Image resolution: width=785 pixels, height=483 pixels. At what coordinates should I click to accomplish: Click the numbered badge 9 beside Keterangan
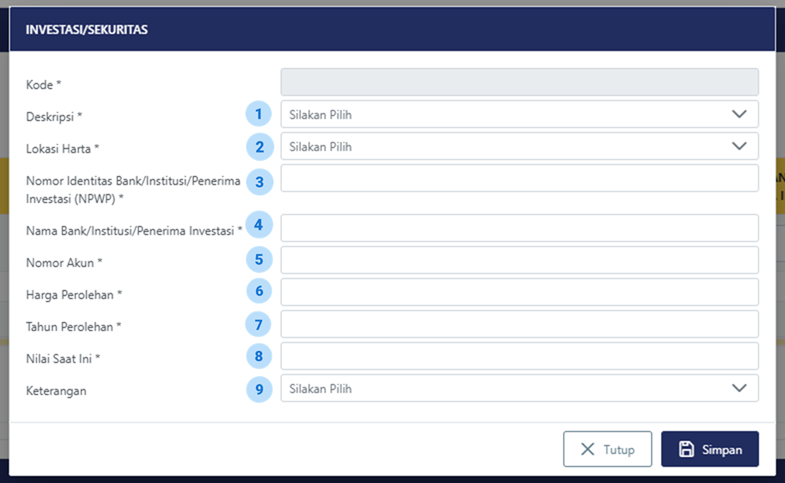pos(259,389)
